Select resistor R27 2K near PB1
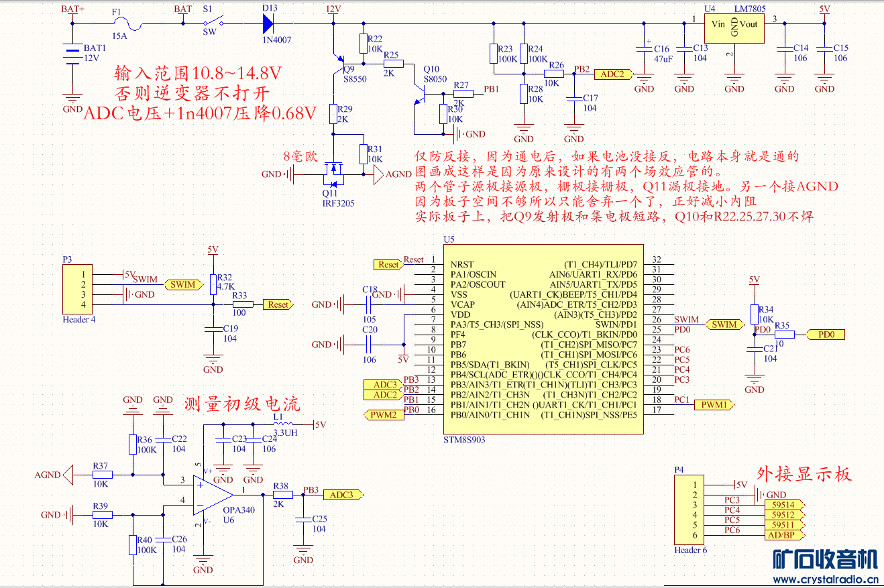Image resolution: width=884 pixels, height=588 pixels. click(464, 94)
